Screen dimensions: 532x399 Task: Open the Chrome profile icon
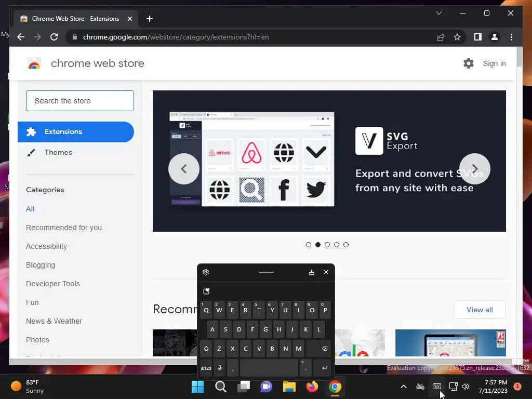click(x=495, y=37)
